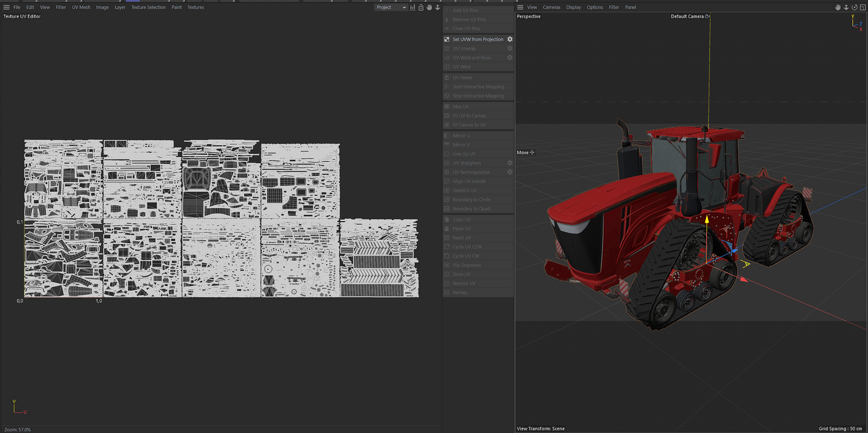
Task: Click the Cycle UV CCW command
Action: point(478,247)
